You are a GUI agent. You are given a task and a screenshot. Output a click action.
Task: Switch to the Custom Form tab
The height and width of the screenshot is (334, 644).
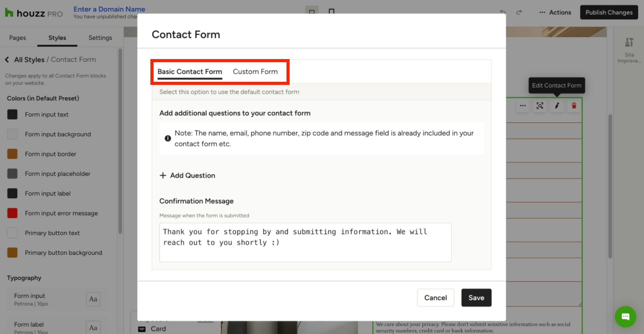click(255, 72)
